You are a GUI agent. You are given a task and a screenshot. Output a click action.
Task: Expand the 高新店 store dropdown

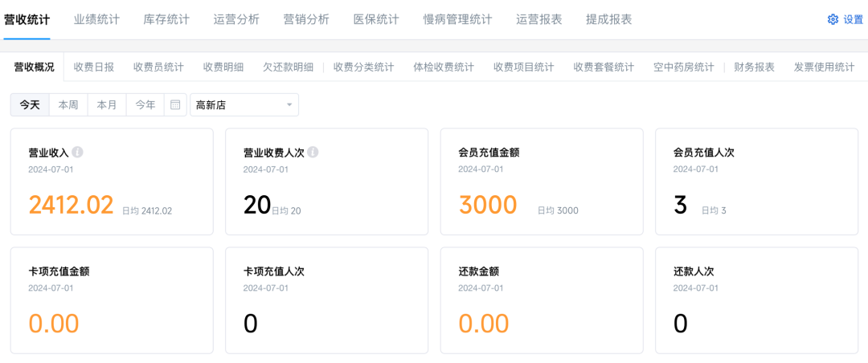click(x=244, y=104)
